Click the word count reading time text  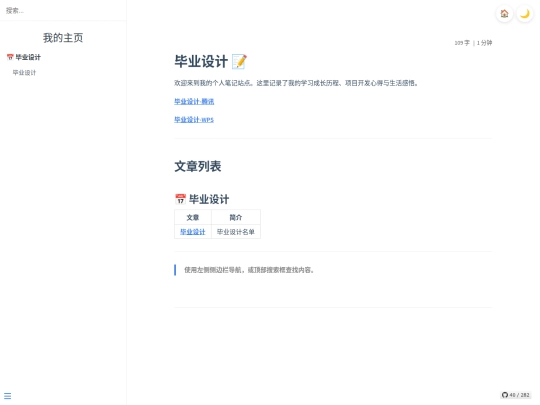(x=473, y=43)
